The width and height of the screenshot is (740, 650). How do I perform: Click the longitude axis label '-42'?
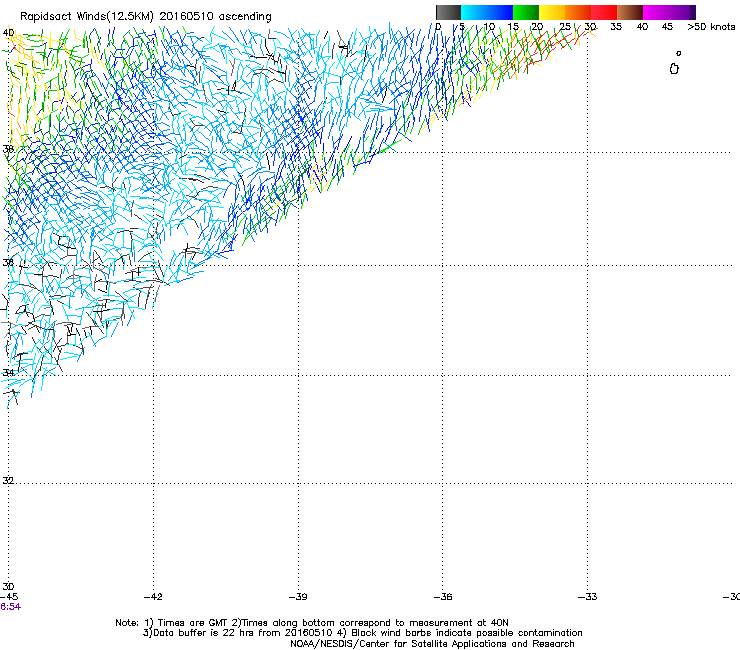153,597
